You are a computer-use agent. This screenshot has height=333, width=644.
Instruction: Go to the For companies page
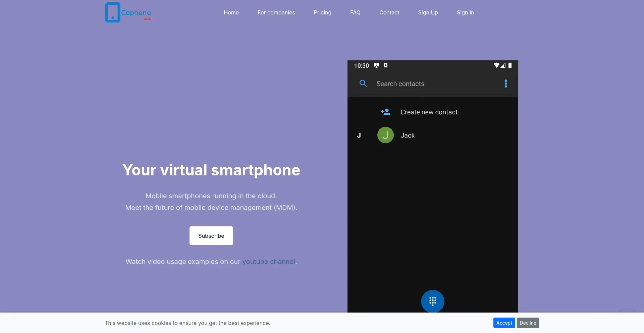(276, 12)
